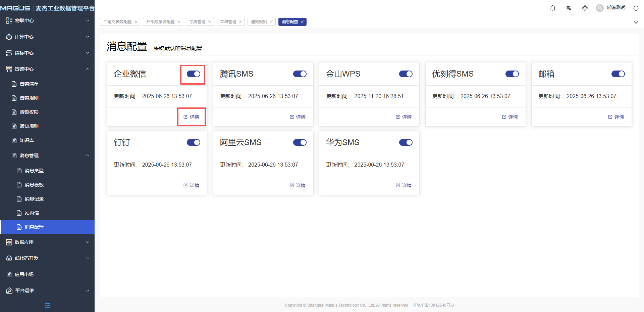Collapse the sidebar with hamburger icon
This screenshot has height=312, width=644.
click(47, 305)
